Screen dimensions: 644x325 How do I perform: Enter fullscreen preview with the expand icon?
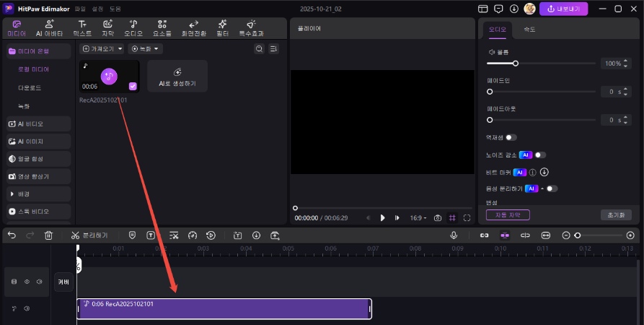click(x=467, y=217)
